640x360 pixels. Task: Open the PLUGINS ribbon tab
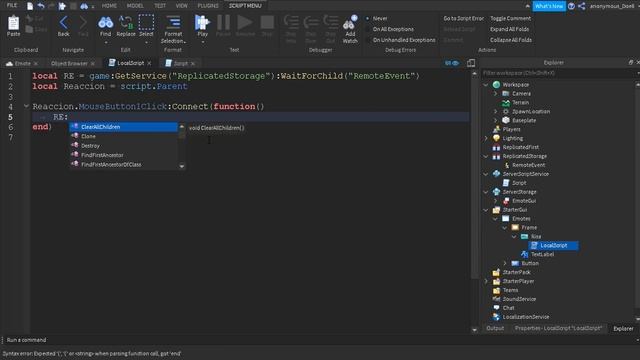point(208,6)
